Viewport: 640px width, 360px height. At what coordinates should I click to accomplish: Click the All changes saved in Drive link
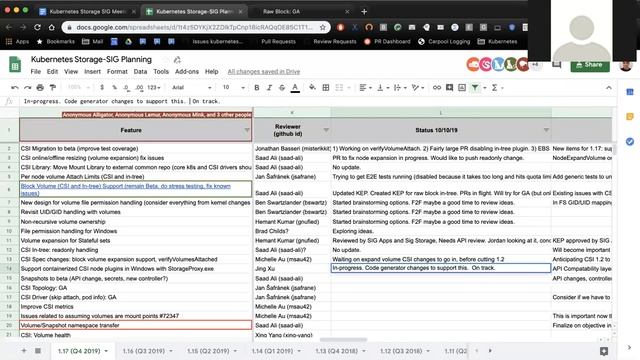point(264,71)
